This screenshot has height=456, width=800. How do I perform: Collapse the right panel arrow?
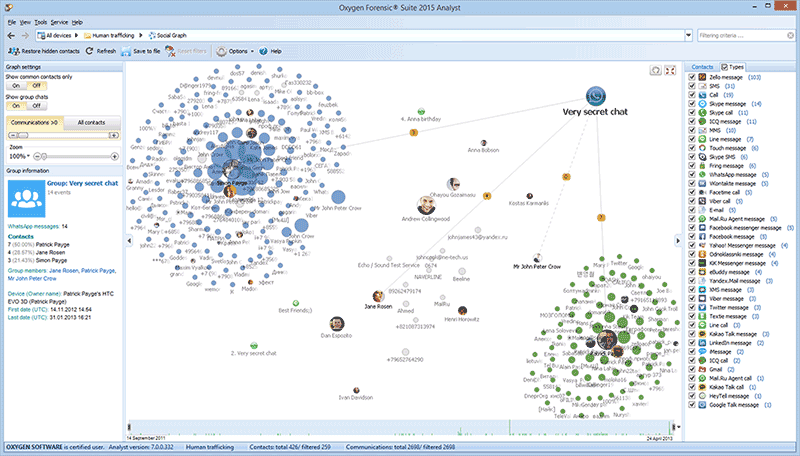click(678, 241)
